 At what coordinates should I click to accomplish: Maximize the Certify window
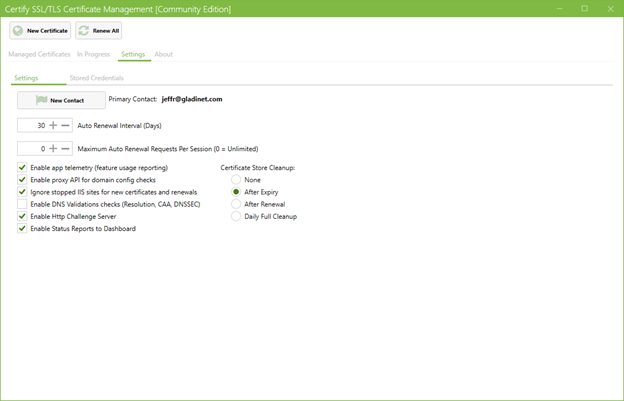(585, 8)
